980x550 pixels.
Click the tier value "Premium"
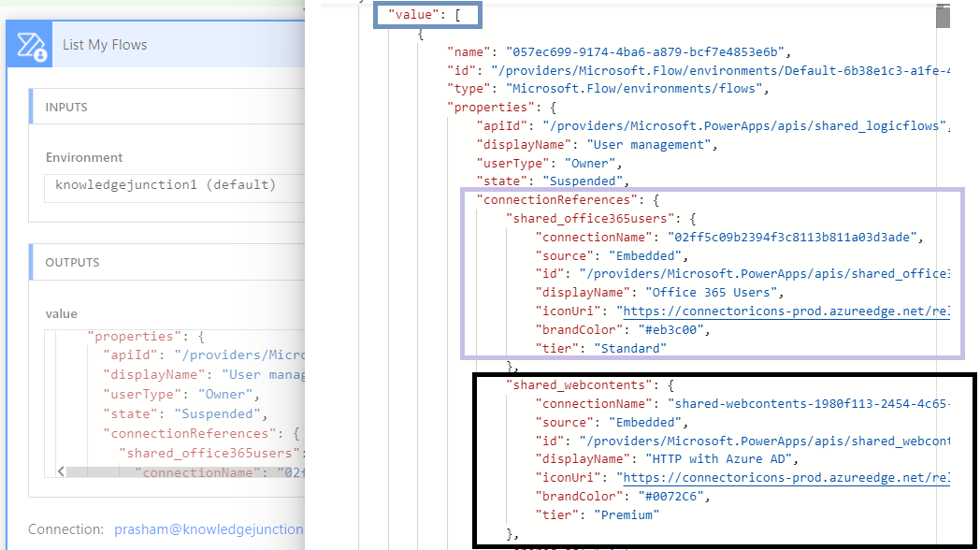[627, 515]
